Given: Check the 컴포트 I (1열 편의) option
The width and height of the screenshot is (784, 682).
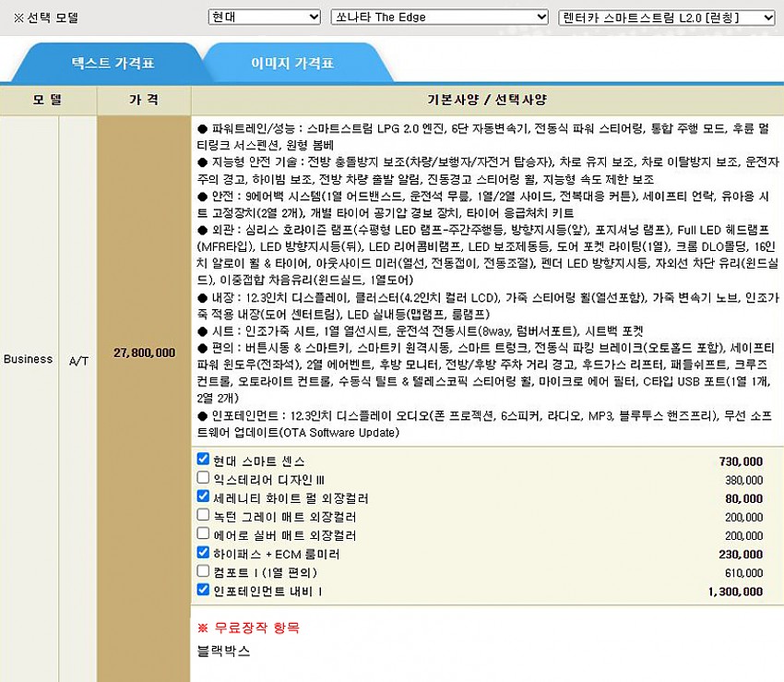Looking at the screenshot, I should click(x=204, y=570).
